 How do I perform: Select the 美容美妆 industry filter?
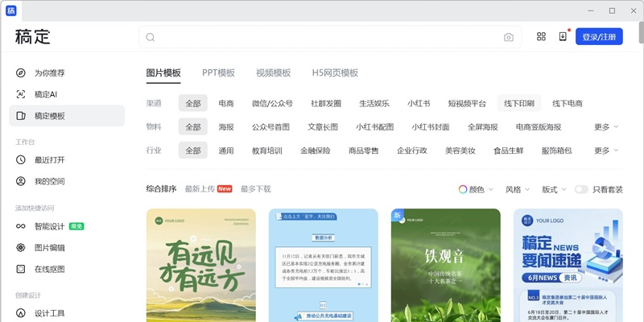(x=460, y=151)
